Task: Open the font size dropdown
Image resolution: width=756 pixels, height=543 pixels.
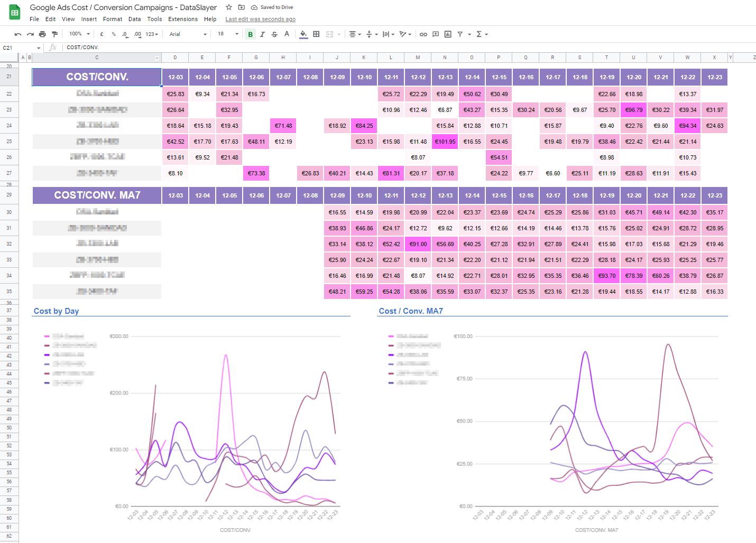Action: 228,34
